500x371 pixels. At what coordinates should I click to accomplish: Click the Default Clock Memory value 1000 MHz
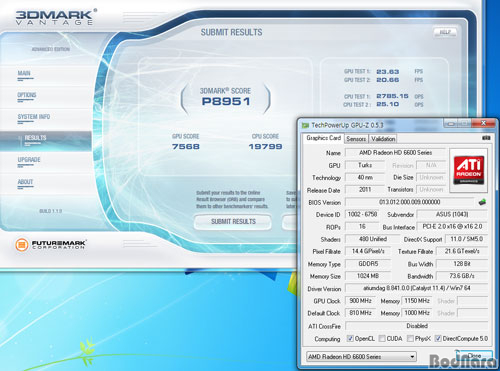(x=417, y=313)
